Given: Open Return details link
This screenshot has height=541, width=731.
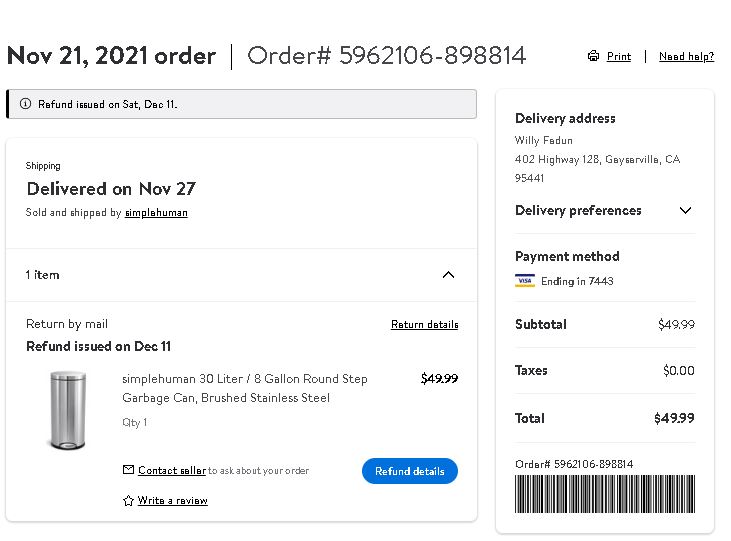Looking at the screenshot, I should 424,324.
